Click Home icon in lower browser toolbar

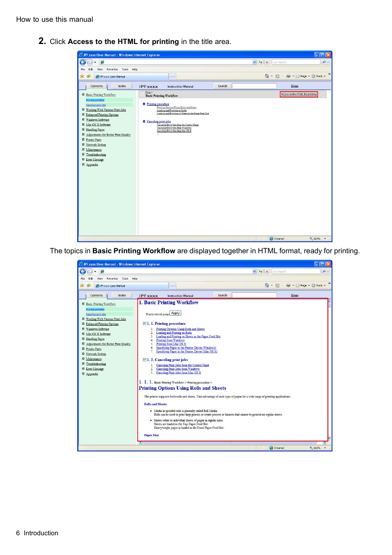pyautogui.click(x=267, y=285)
